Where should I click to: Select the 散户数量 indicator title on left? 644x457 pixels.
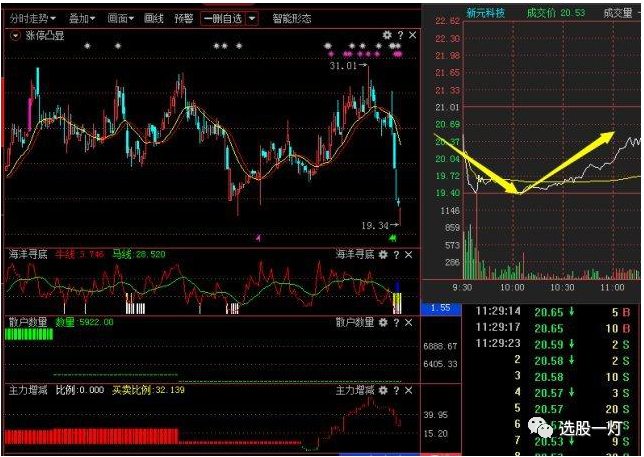tap(28, 322)
